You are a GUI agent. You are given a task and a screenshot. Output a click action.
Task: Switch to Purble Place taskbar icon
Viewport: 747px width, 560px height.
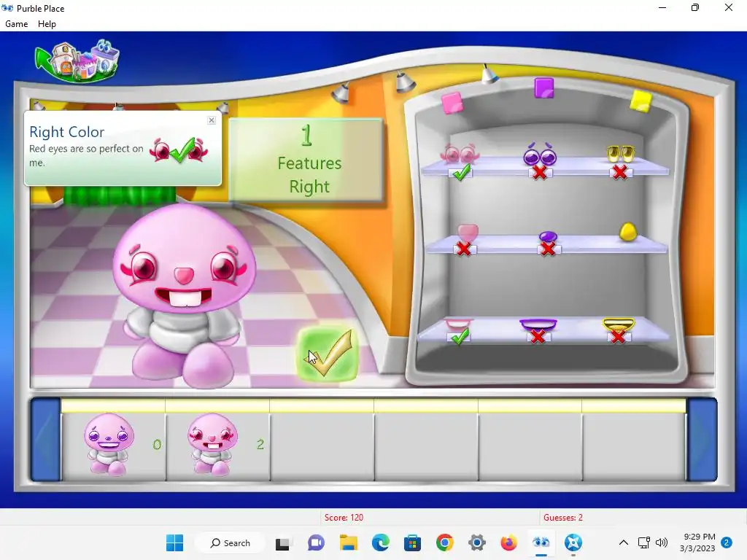pyautogui.click(x=541, y=542)
